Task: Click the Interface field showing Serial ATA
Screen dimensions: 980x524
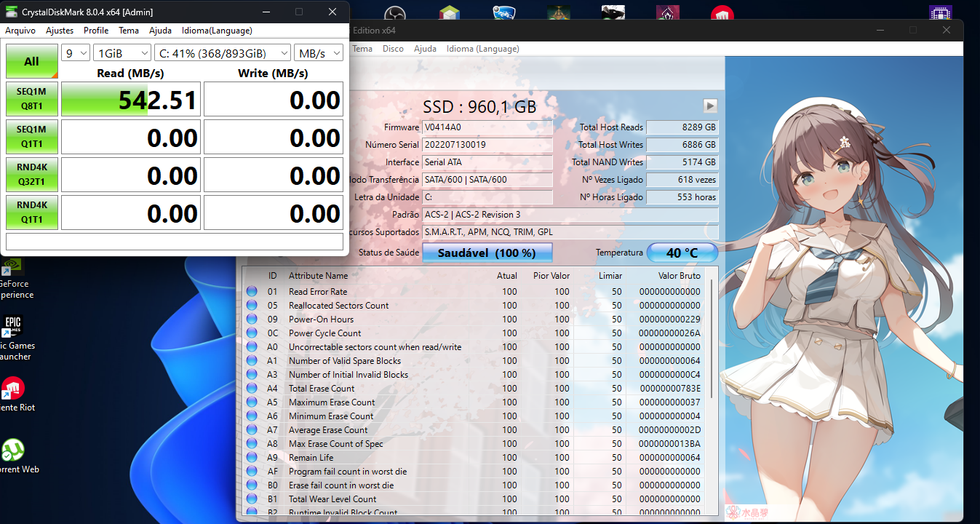Action: point(487,162)
